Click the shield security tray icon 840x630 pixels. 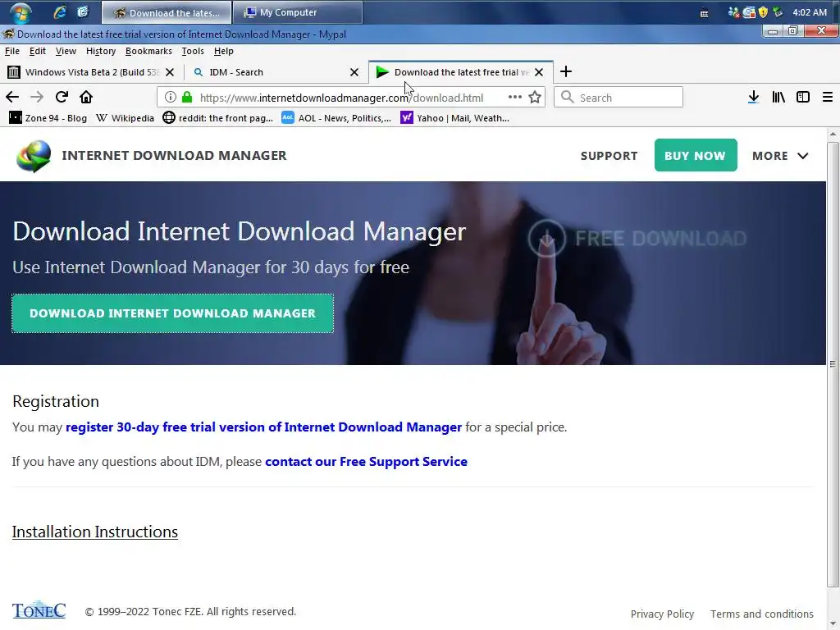pos(764,11)
